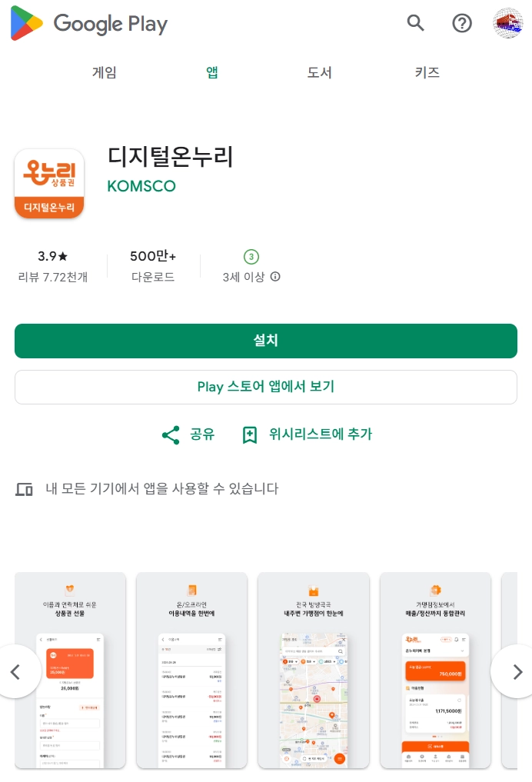Image resolution: width=532 pixels, height=782 pixels.
Task: Open the help question mark icon
Action: pos(461,23)
